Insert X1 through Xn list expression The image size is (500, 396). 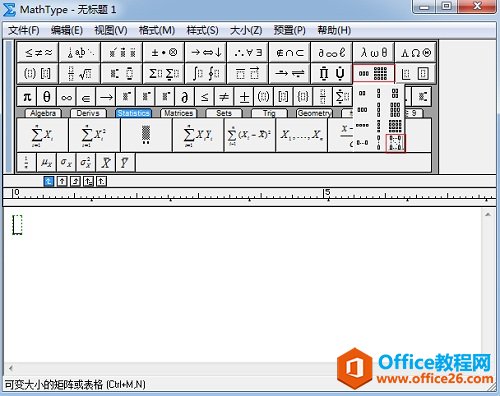coord(301,135)
